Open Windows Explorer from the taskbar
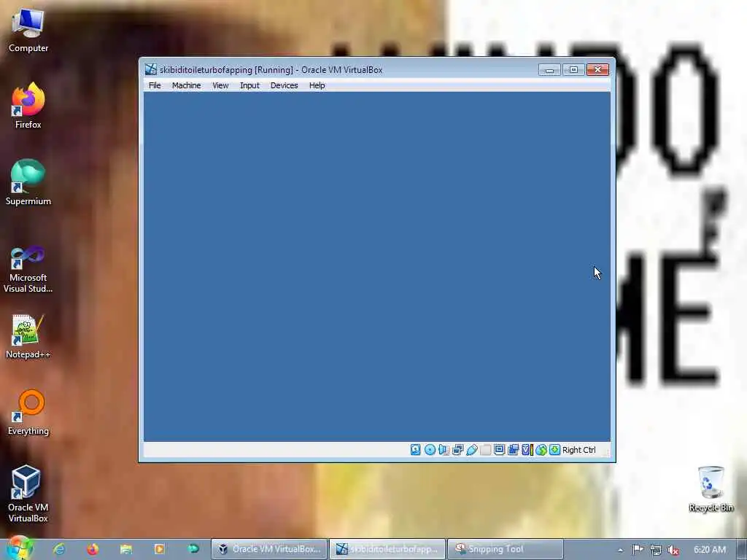The height and width of the screenshot is (560, 747). coord(125,549)
